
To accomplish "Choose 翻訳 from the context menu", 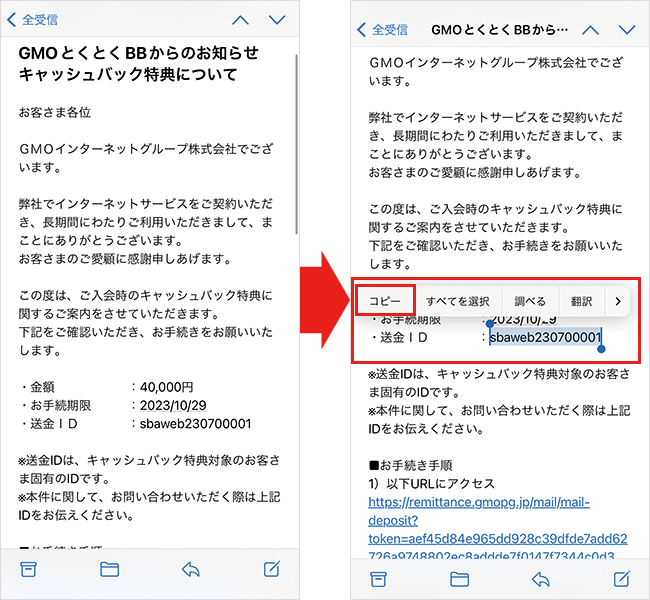I will coord(581,300).
